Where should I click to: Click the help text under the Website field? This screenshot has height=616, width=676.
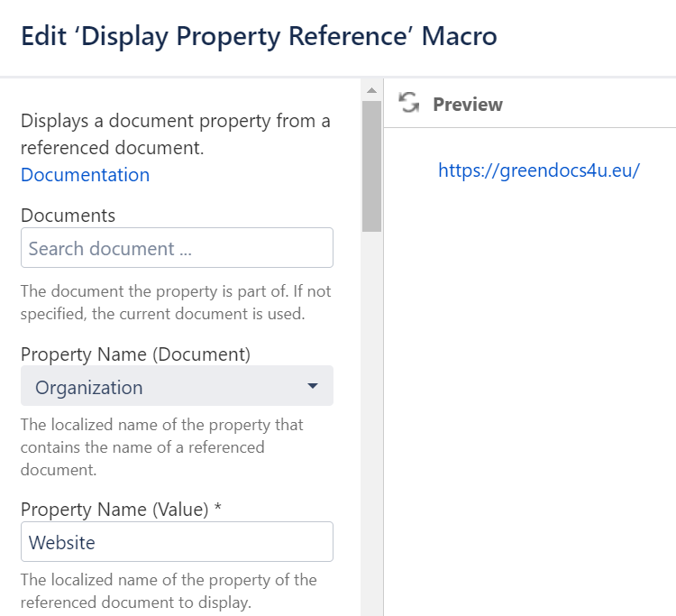168,592
